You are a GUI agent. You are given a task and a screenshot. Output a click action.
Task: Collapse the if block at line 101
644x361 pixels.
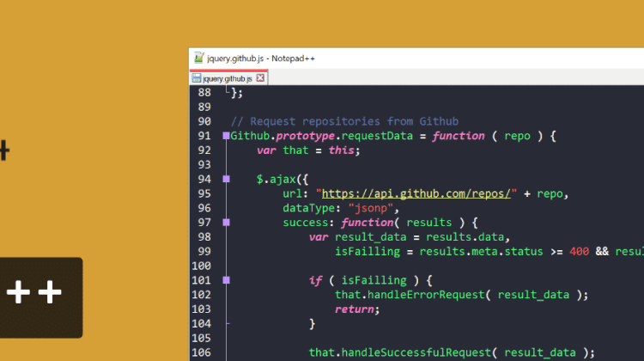(227, 279)
